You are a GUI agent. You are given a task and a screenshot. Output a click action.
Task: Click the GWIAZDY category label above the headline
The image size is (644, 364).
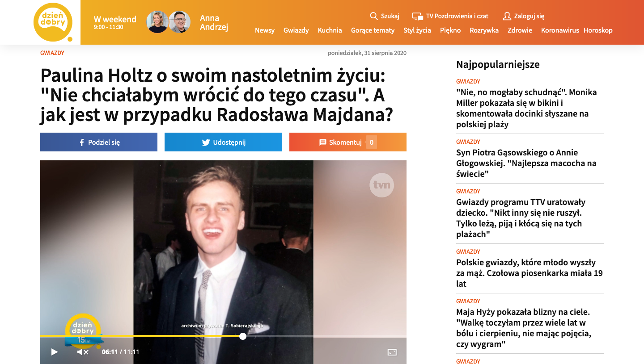tap(52, 53)
